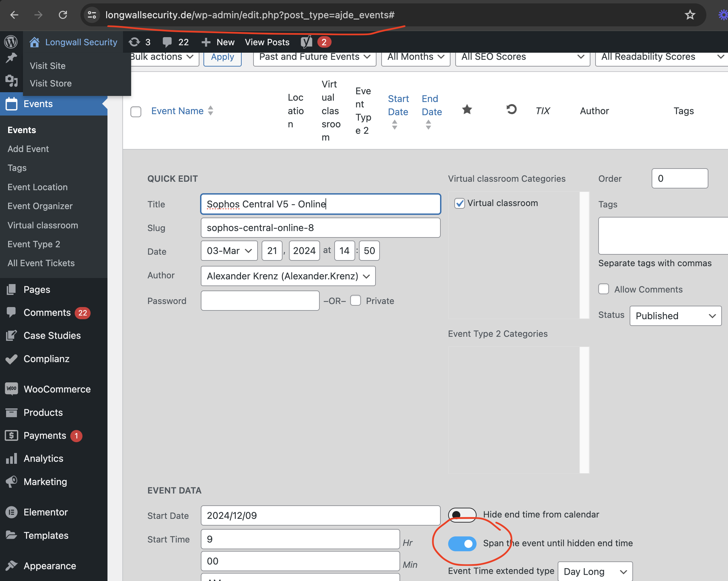Viewport: 728px width, 581px height.
Task: Bookmark this page with star icon
Action: (x=690, y=15)
